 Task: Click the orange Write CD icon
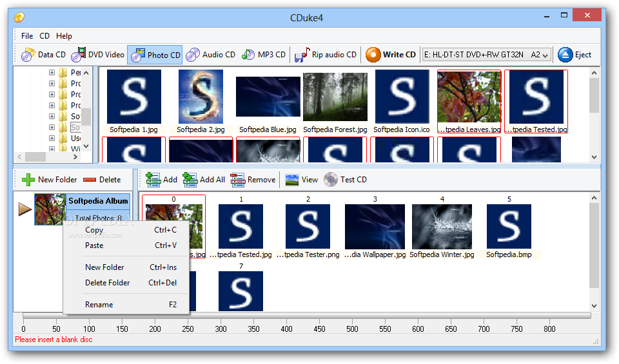373,55
